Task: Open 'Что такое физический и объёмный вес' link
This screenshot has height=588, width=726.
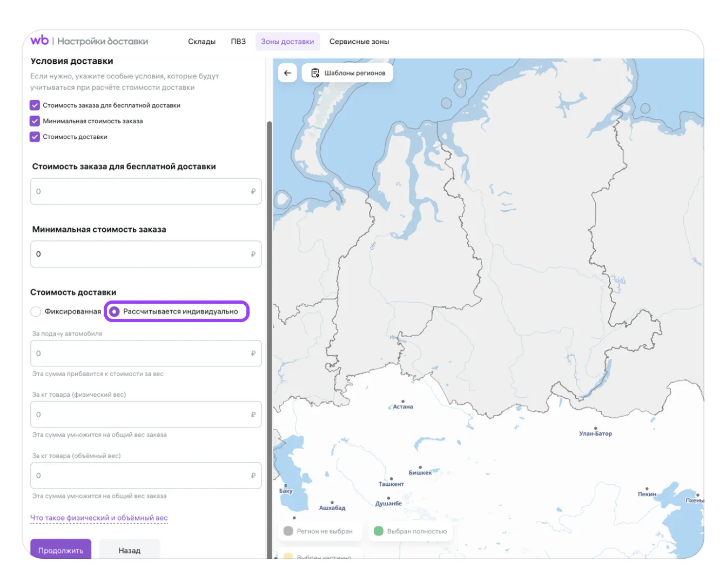Action: (x=99, y=518)
